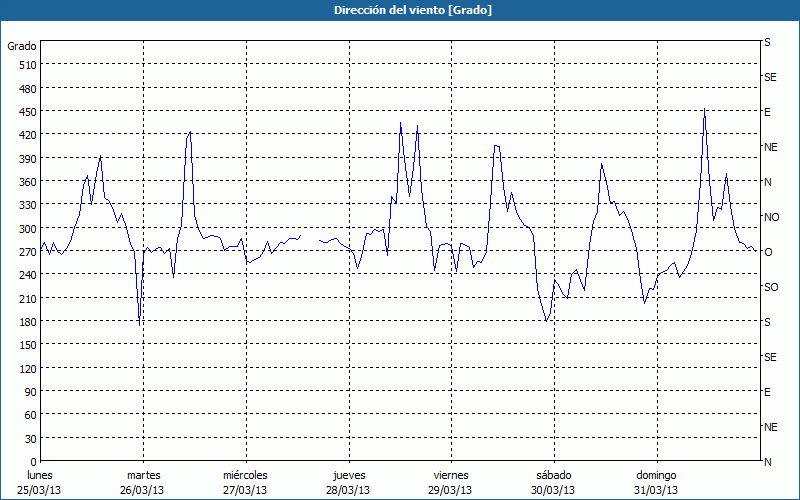This screenshot has width=800, height=500.
Task: Click the Grado y-axis unit label
Action: pyautogui.click(x=22, y=46)
